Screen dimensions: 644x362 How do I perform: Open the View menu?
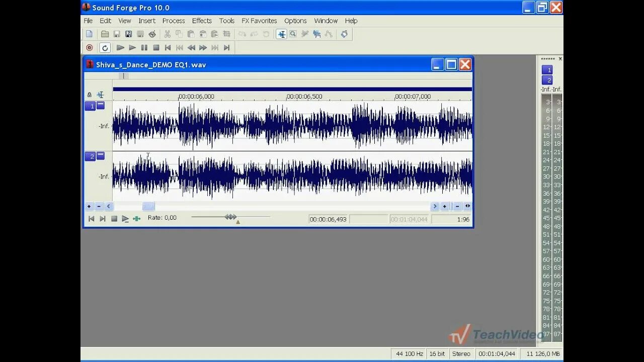125,21
